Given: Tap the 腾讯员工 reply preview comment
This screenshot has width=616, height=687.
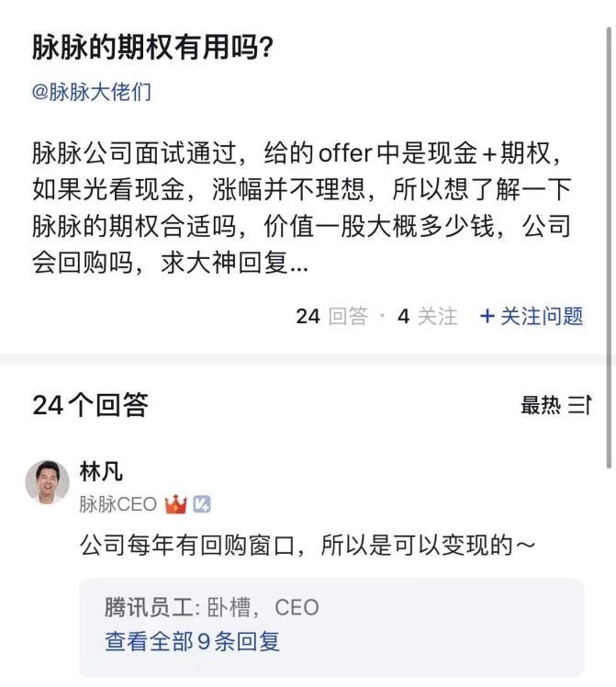Looking at the screenshot, I should pyautogui.click(x=212, y=607).
